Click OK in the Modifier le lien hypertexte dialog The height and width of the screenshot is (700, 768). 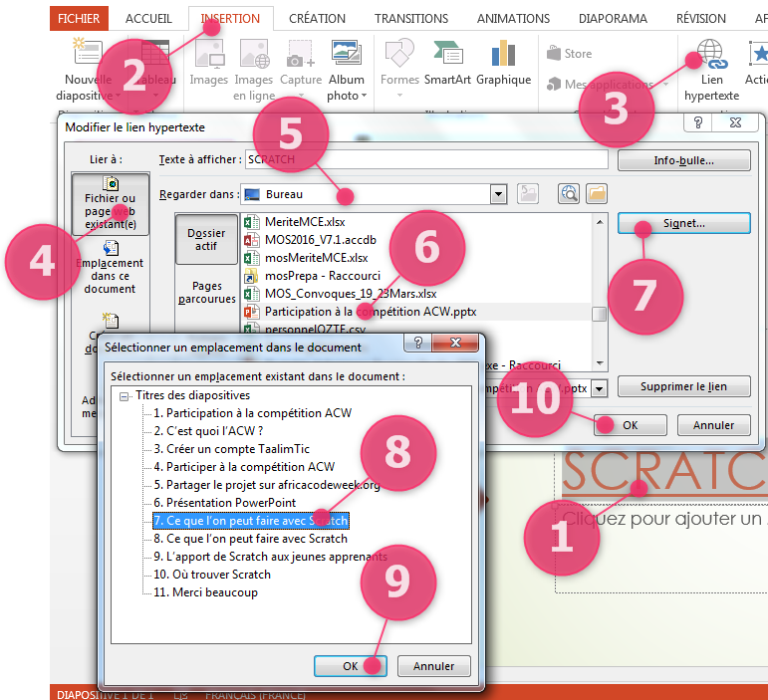click(x=631, y=425)
